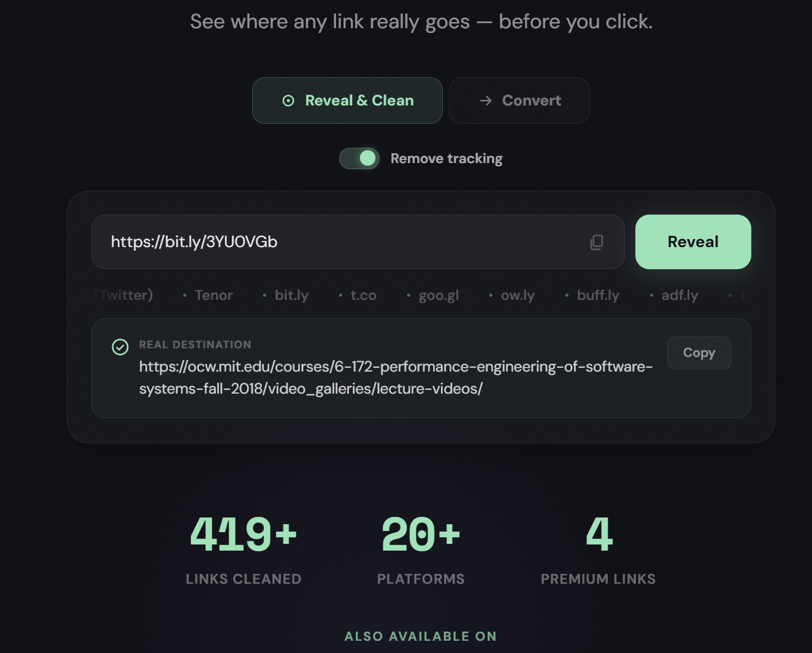
Task: Select Tenor in the supported platforms row
Action: point(213,295)
